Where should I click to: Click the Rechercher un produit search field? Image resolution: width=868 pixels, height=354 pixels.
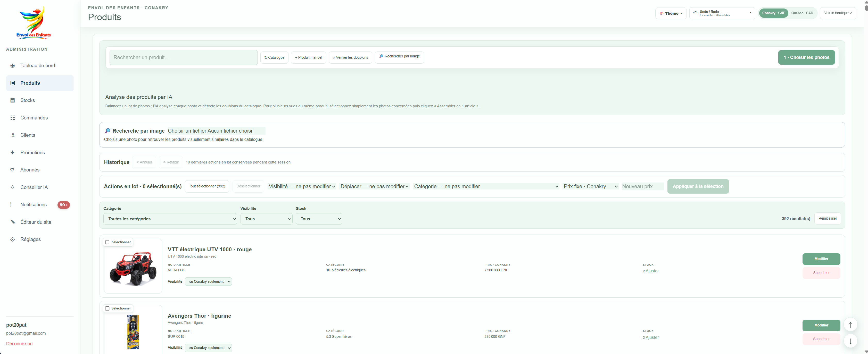[184, 58]
